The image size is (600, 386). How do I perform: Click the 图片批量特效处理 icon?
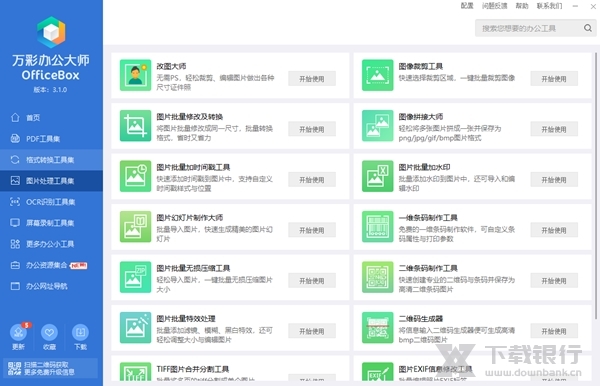click(x=135, y=328)
